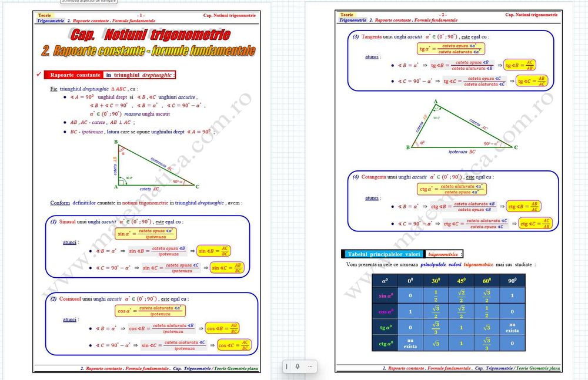Click the yellow 'tg∢B = AC/AB' formula box
The width and height of the screenshot is (588, 380).
coord(519,65)
